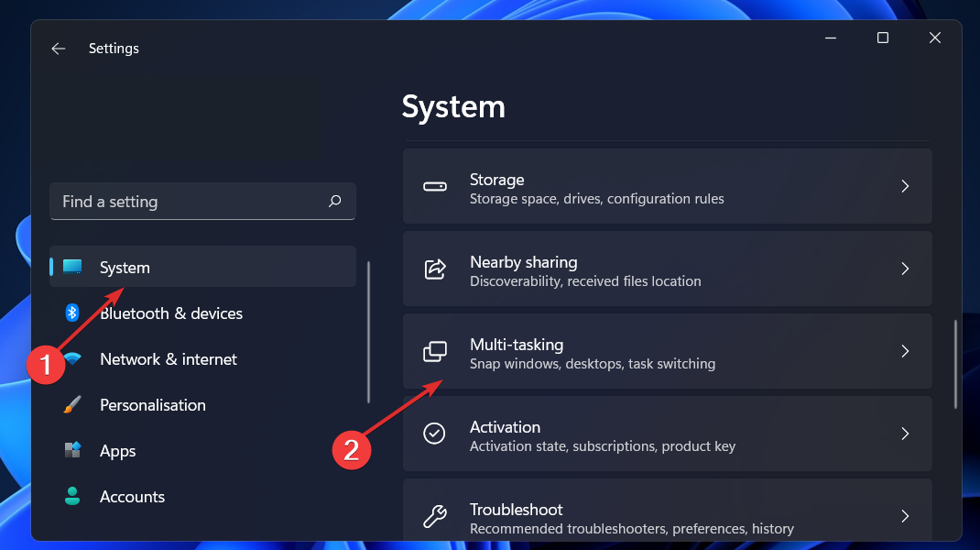Screen dimensions: 980x550
Task: Click the Multi-tasking windows icon
Action: [434, 352]
